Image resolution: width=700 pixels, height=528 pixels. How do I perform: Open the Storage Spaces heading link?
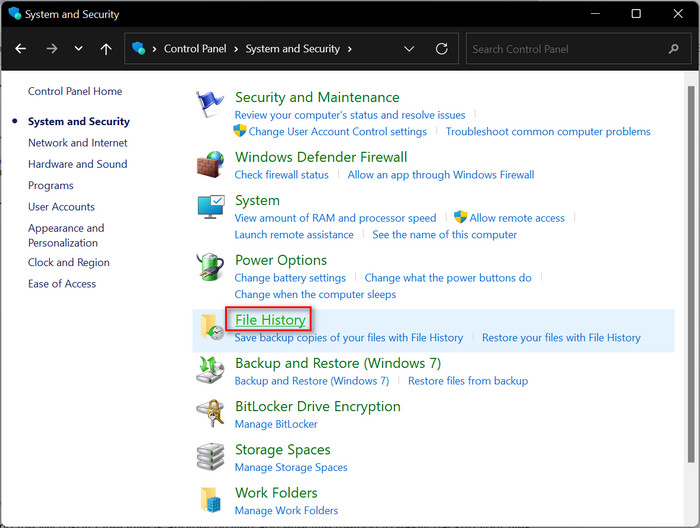283,450
